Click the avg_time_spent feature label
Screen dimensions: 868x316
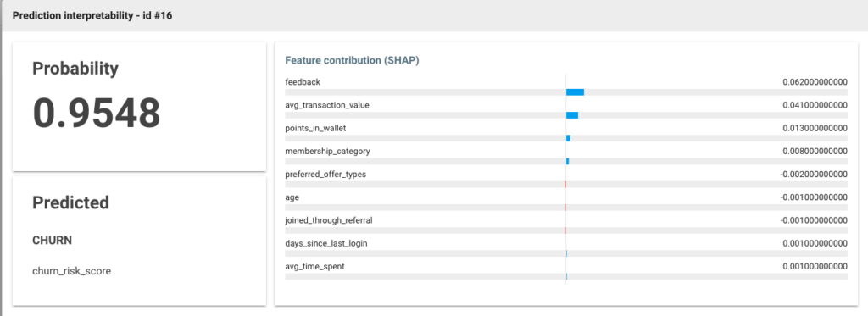[314, 267]
